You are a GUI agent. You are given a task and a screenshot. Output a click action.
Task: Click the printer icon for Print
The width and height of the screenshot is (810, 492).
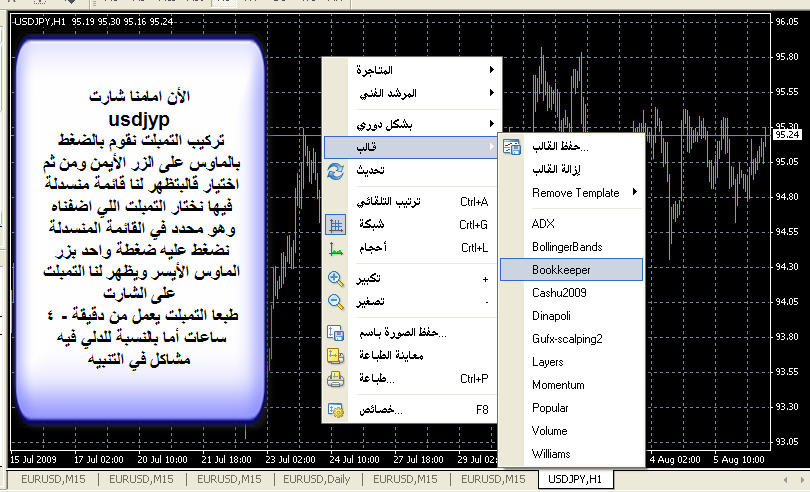pyautogui.click(x=336, y=379)
